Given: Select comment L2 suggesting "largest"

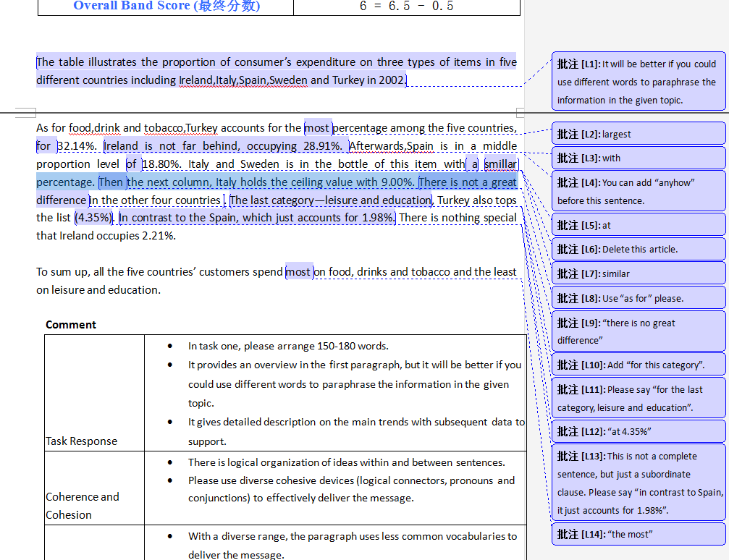Looking at the screenshot, I should (x=639, y=134).
